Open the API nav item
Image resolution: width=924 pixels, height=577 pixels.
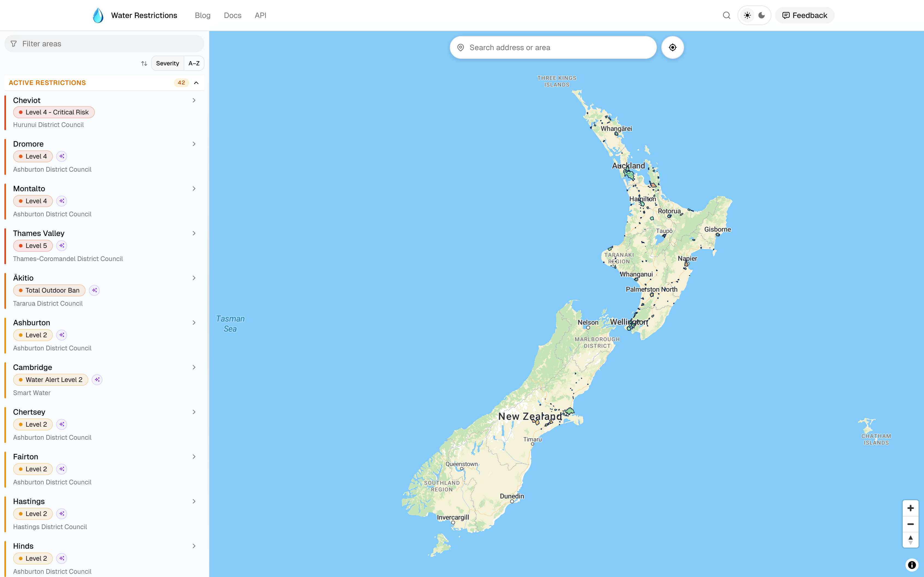(260, 15)
